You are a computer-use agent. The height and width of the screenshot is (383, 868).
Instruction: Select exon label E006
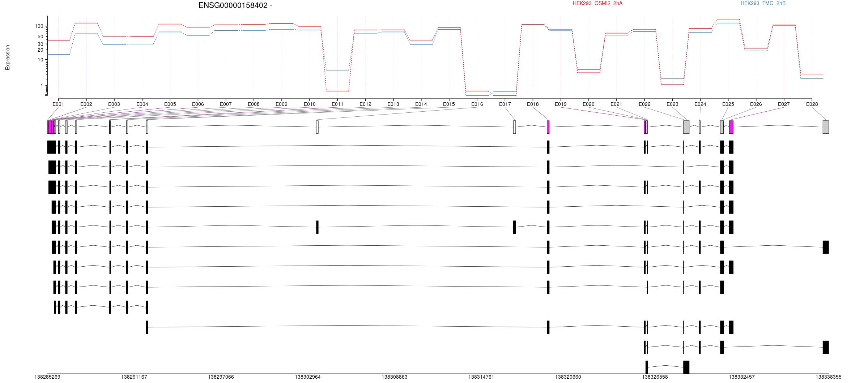[198, 104]
